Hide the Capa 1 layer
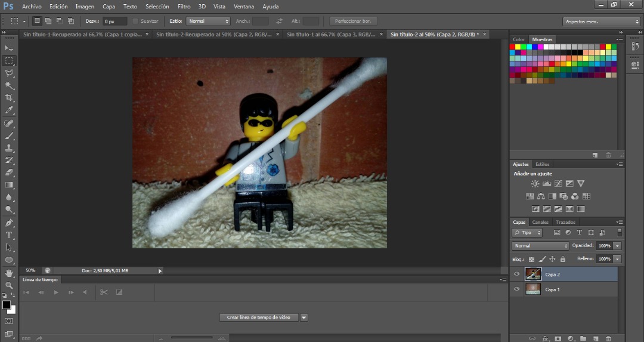 point(516,289)
